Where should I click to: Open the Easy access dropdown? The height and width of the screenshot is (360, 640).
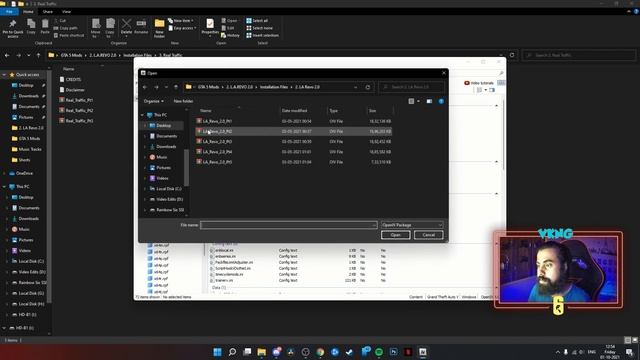(182, 28)
